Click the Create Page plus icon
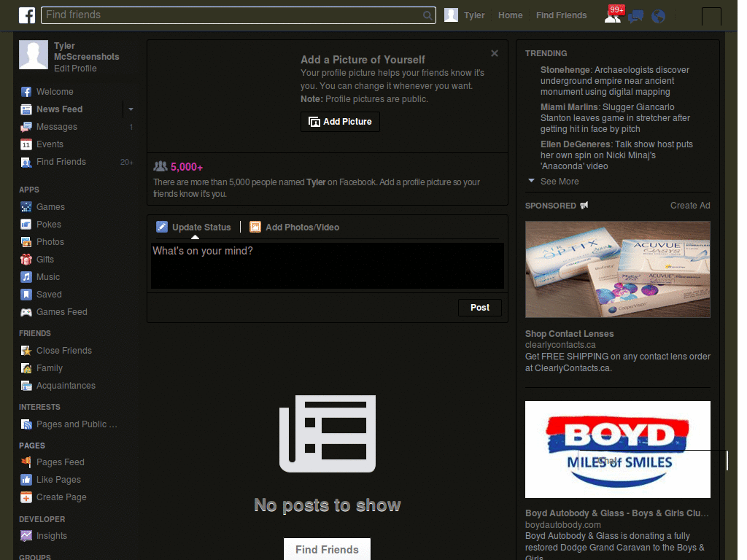The height and width of the screenshot is (560, 747). tap(26, 497)
